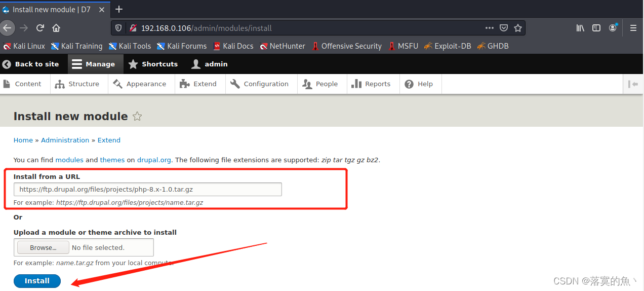
Task: Click the Administration breadcrumb link
Action: (x=65, y=140)
